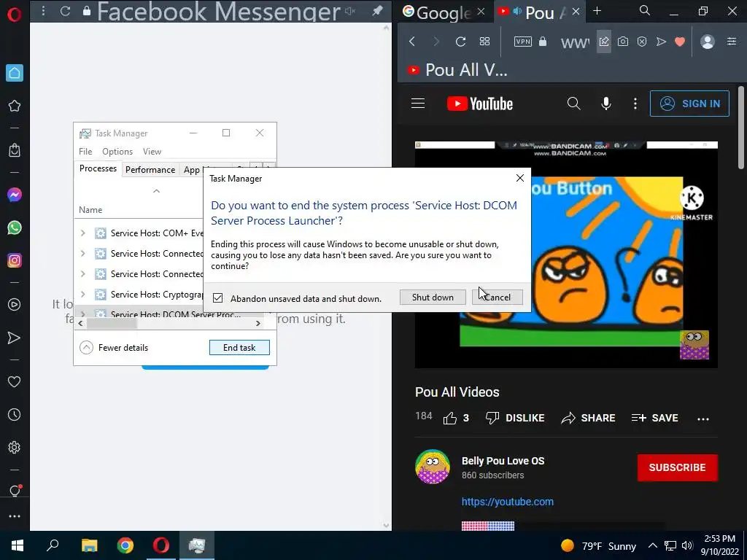The height and width of the screenshot is (560, 747).
Task: Reload the YouTube page
Action: pos(460,42)
